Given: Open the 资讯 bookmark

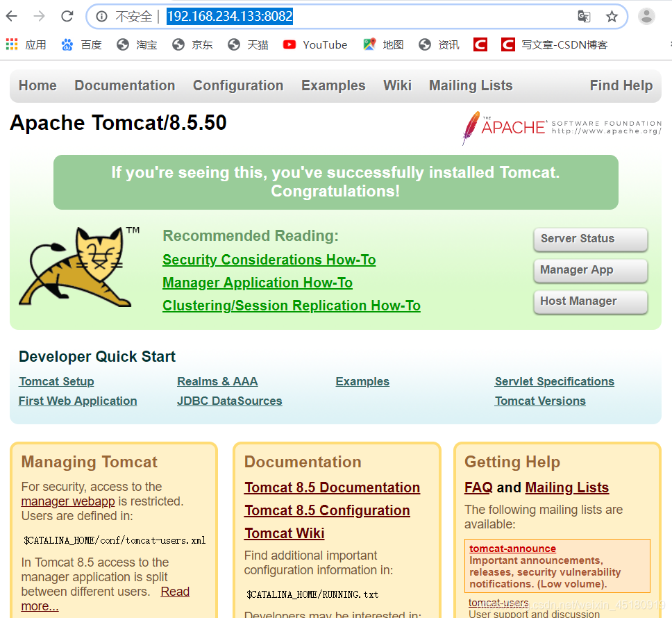Looking at the screenshot, I should click(439, 44).
